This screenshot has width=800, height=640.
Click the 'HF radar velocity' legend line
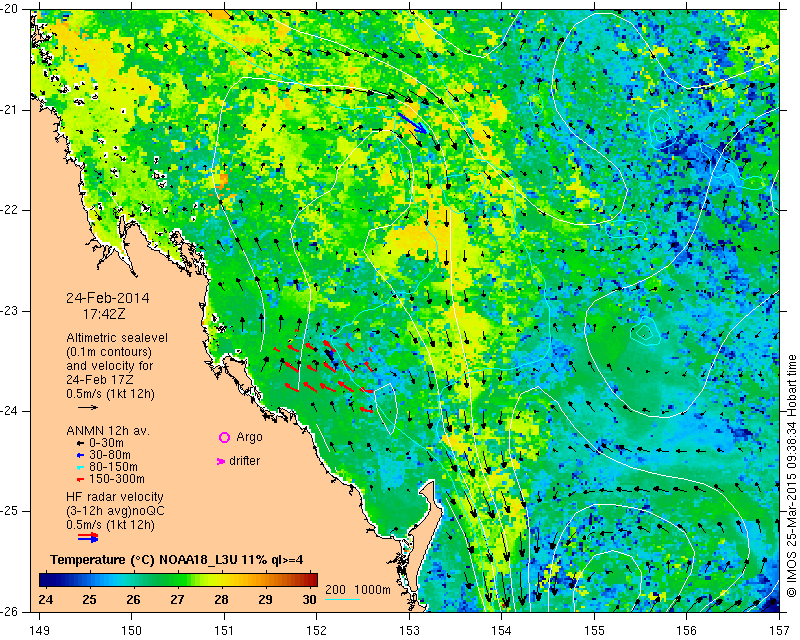coord(115,497)
